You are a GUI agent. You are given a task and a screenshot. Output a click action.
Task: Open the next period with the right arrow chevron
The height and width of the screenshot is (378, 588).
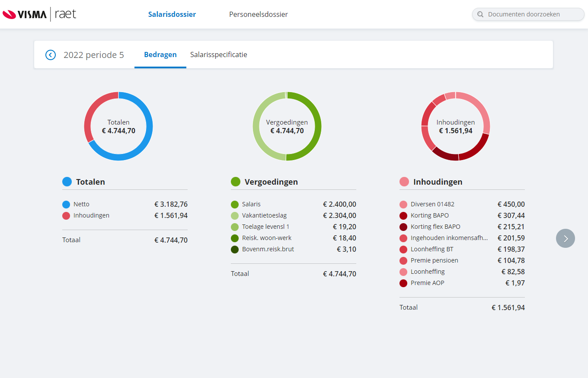click(x=565, y=238)
